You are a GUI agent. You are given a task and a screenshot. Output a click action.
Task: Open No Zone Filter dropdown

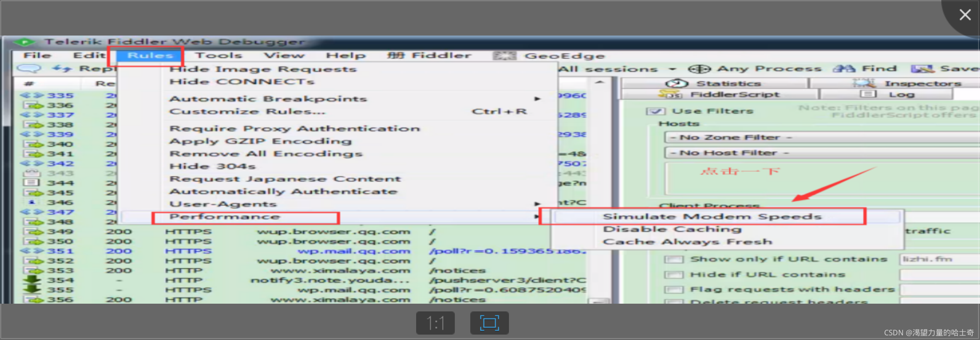click(822, 138)
